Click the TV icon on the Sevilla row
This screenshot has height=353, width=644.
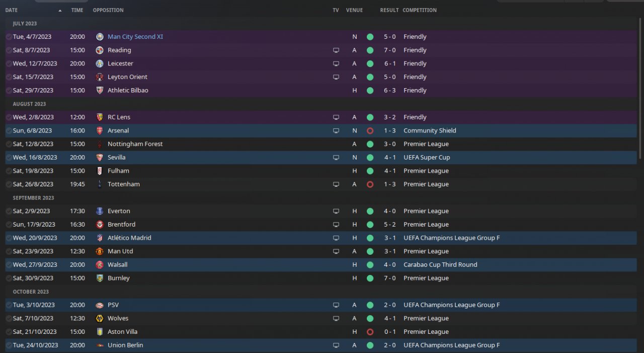click(336, 158)
